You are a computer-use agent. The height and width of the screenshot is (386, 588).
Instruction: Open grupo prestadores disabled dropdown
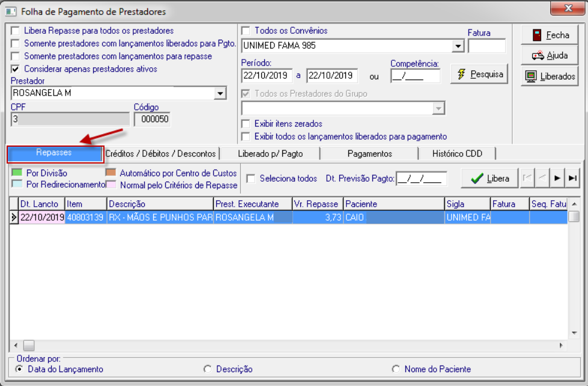coord(438,108)
